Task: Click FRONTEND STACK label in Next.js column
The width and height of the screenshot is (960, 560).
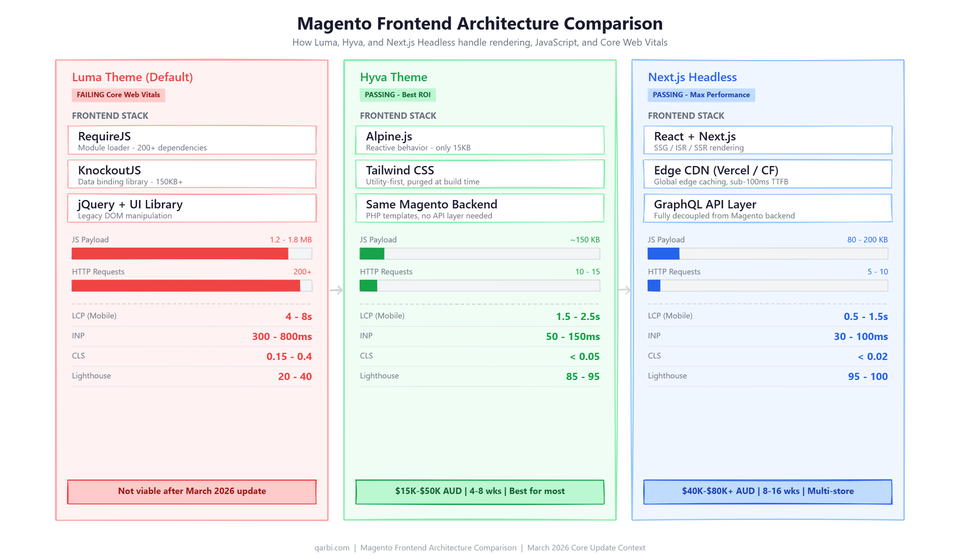Action: point(686,116)
